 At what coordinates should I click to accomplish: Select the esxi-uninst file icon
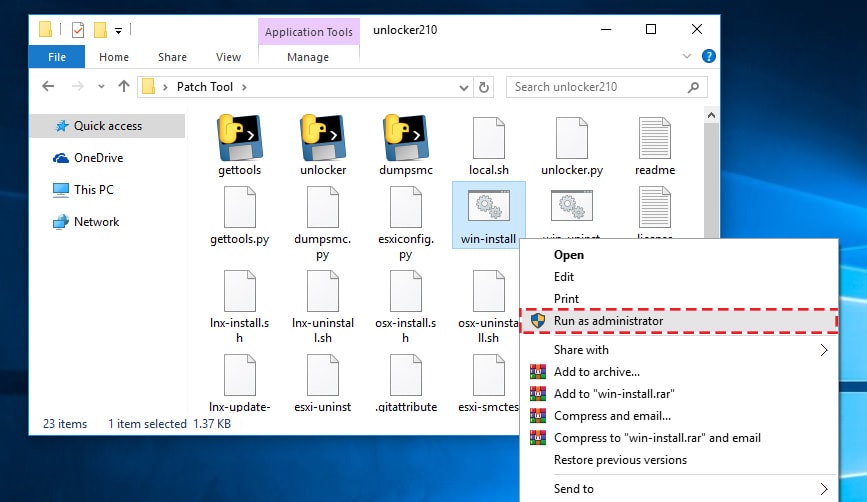[x=323, y=375]
